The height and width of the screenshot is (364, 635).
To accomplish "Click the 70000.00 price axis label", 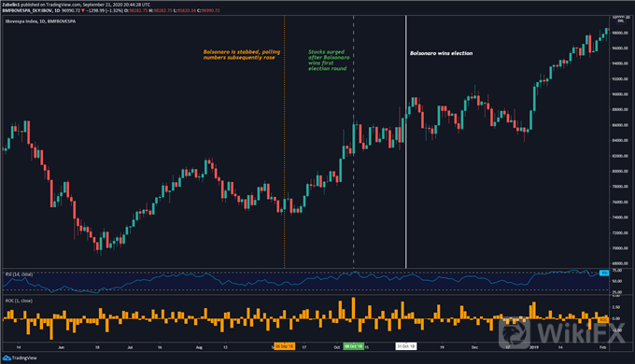I will click(620, 248).
